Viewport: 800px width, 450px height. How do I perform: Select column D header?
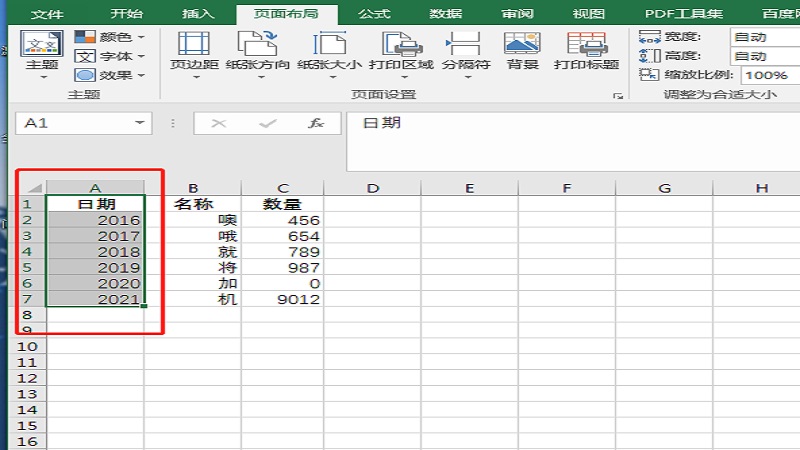point(372,188)
